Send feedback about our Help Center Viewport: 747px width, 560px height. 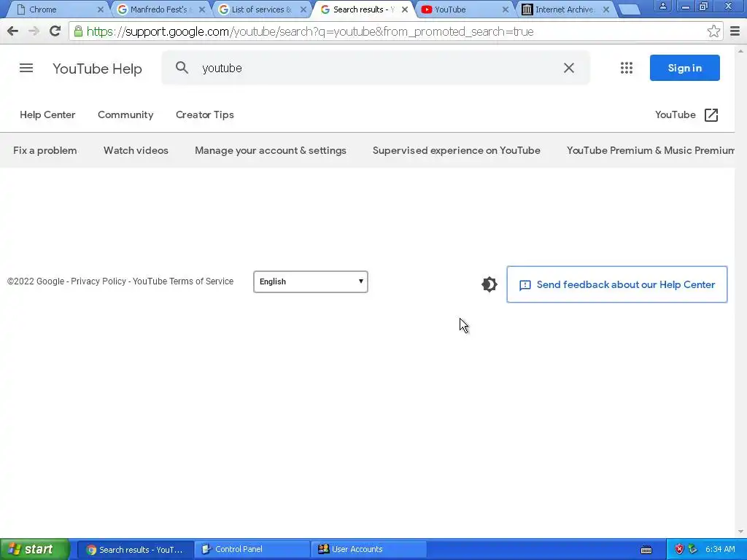[617, 284]
